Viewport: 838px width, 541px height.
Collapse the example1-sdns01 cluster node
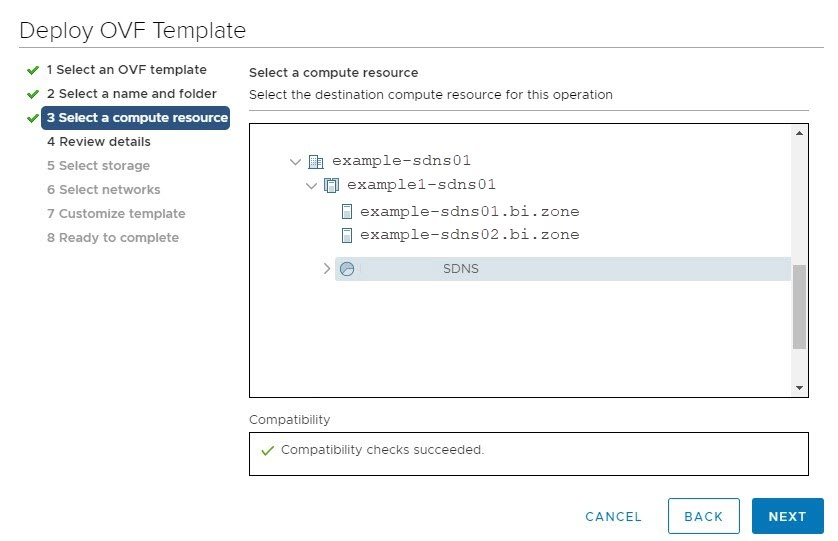312,186
